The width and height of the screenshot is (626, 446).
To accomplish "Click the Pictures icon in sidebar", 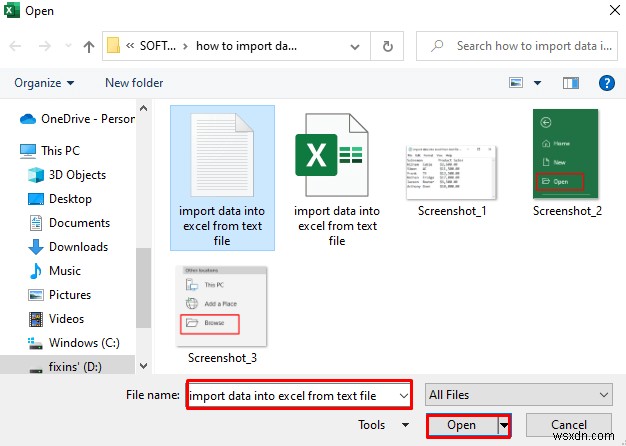I will [36, 295].
